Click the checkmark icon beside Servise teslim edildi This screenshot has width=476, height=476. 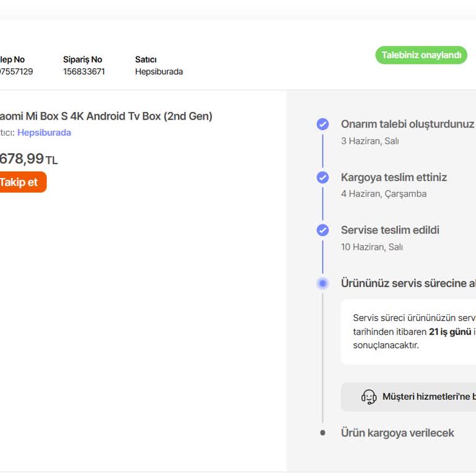[x=323, y=230]
